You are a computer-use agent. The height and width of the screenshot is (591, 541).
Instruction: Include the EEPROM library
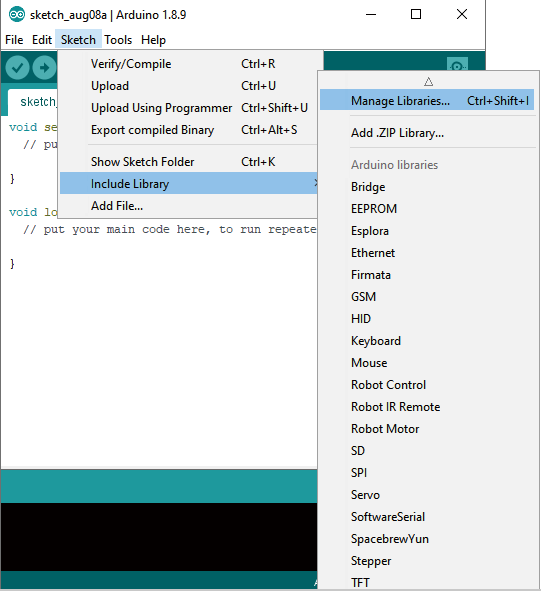(427, 209)
